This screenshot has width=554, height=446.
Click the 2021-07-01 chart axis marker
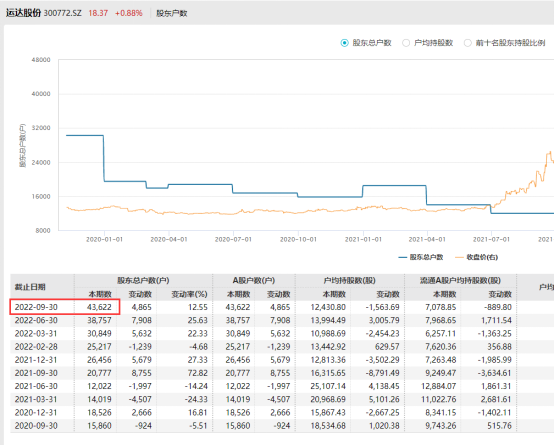pyautogui.click(x=491, y=240)
